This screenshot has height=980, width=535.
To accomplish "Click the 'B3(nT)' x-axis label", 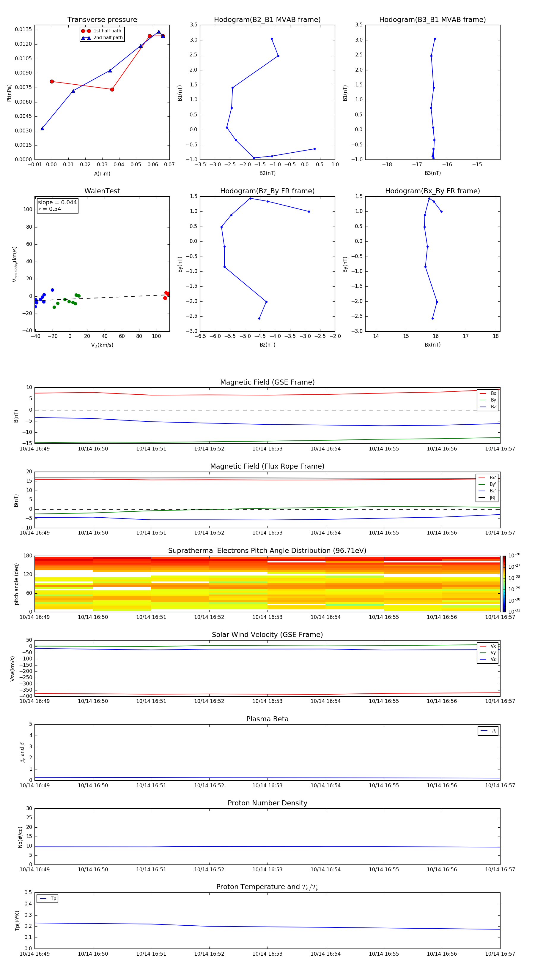I will (x=432, y=173).
